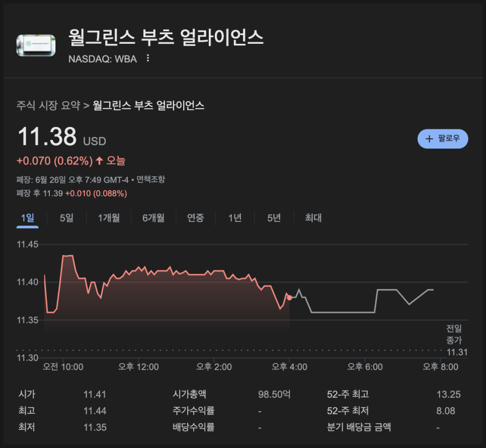The image size is (486, 448).
Task: Click the 11.40 price axis label
Action: coord(28,282)
